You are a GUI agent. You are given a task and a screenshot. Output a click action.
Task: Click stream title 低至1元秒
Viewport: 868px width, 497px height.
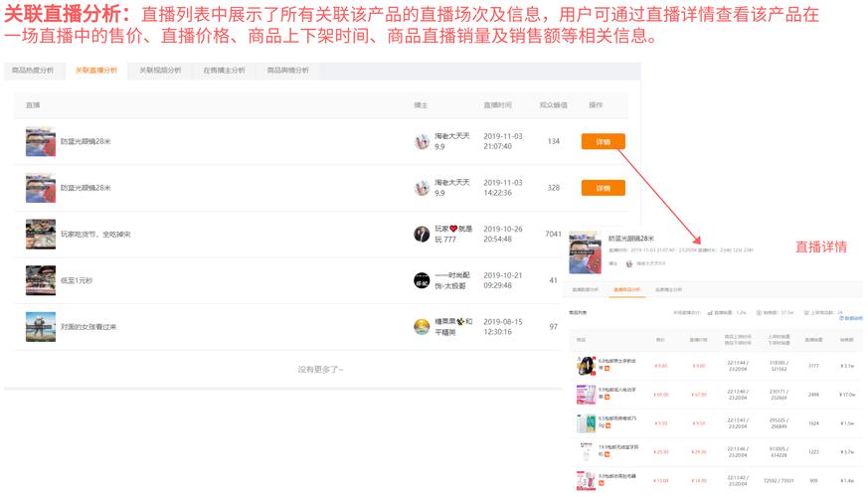(x=77, y=280)
